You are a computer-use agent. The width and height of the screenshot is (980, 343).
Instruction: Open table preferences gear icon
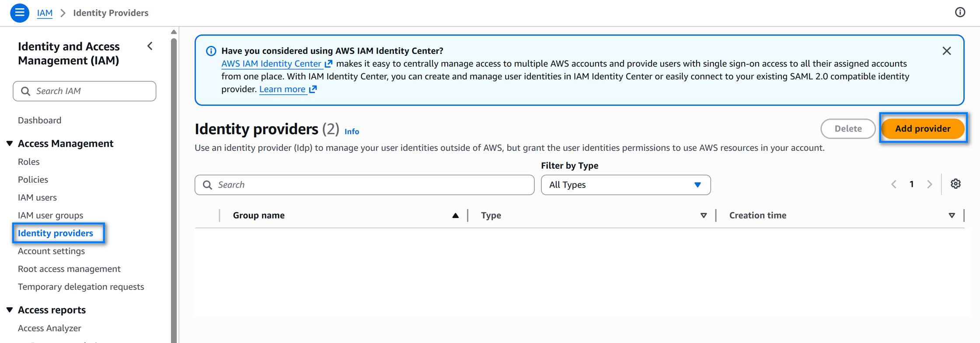956,184
